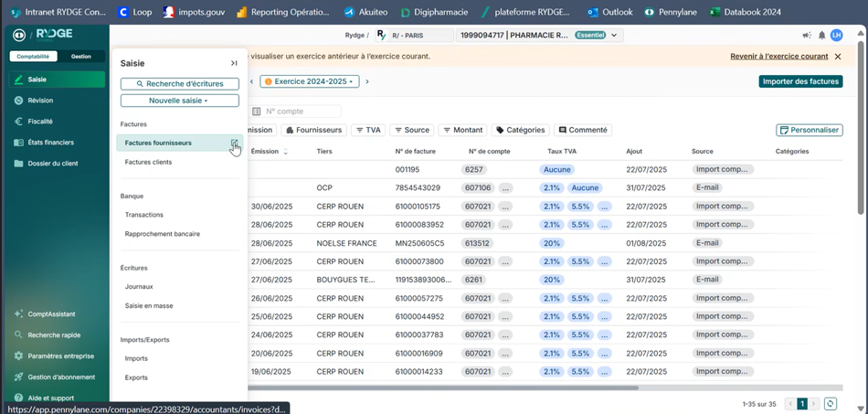Image resolution: width=868 pixels, height=414 pixels.
Task: Collapse the Saisie side panel
Action: (x=234, y=63)
